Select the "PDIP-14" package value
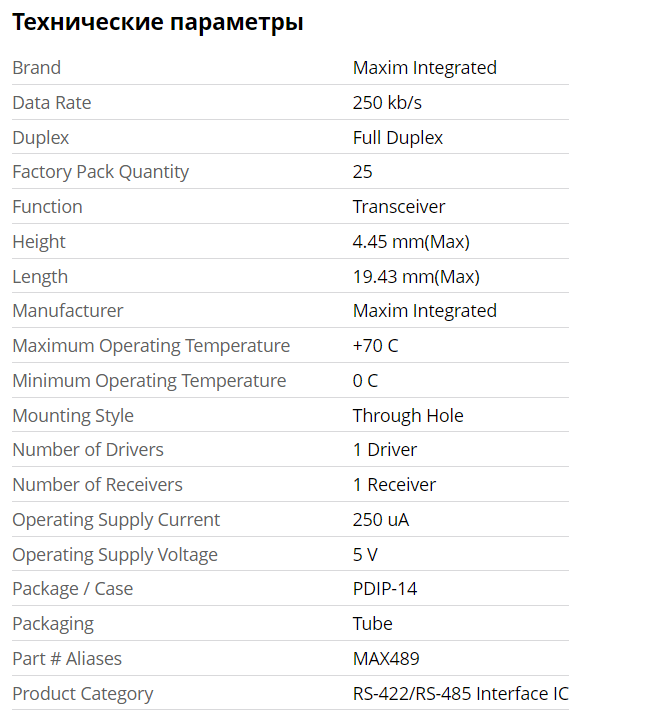This screenshot has height=711, width=662. coord(384,589)
